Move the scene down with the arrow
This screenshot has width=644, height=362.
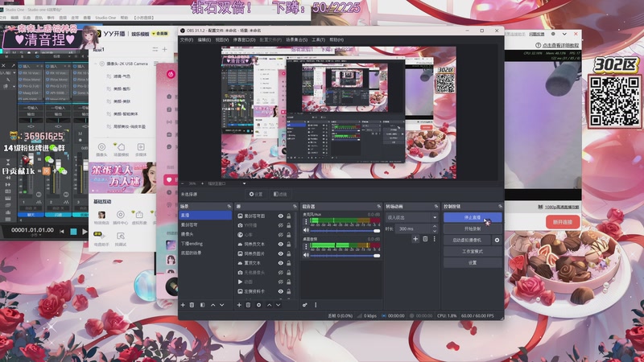click(x=222, y=305)
